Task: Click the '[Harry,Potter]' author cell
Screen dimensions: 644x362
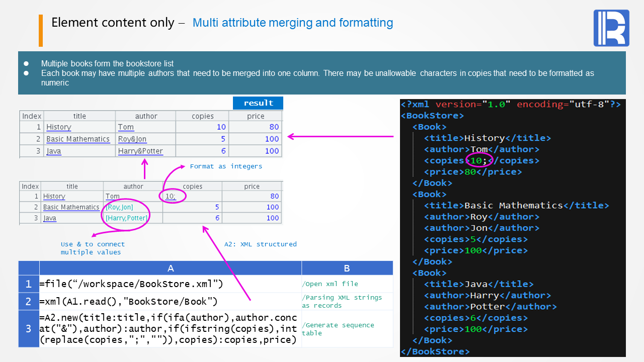Action: 126,218
